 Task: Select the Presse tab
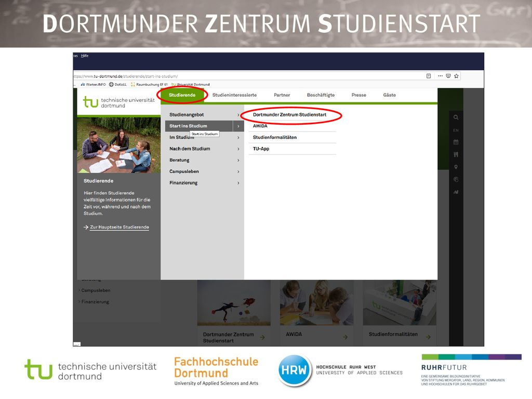359,95
